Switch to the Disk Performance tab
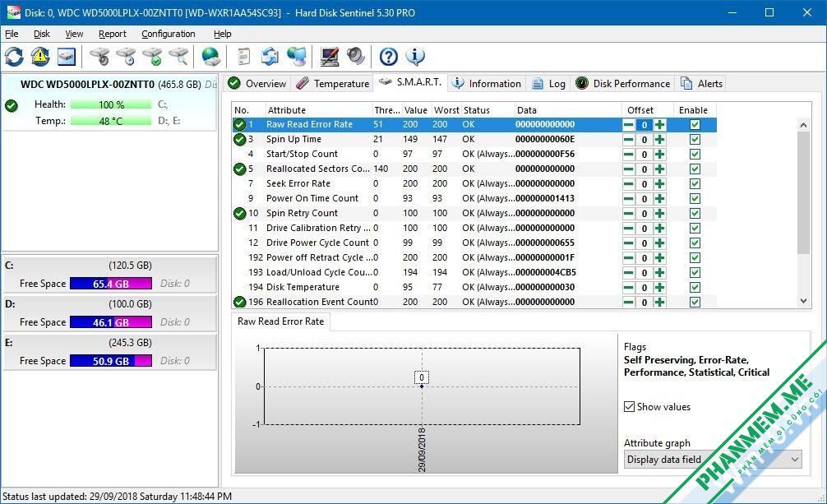This screenshot has height=504, width=827. click(x=623, y=83)
